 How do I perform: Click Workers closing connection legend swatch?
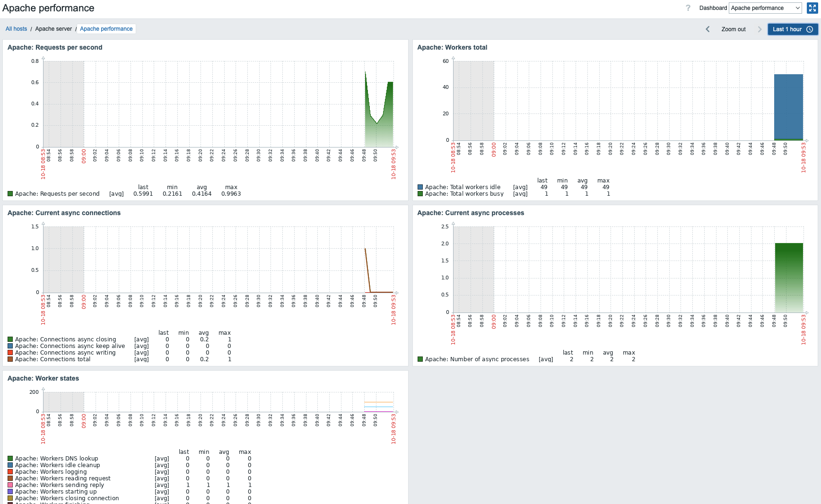[x=10, y=498]
